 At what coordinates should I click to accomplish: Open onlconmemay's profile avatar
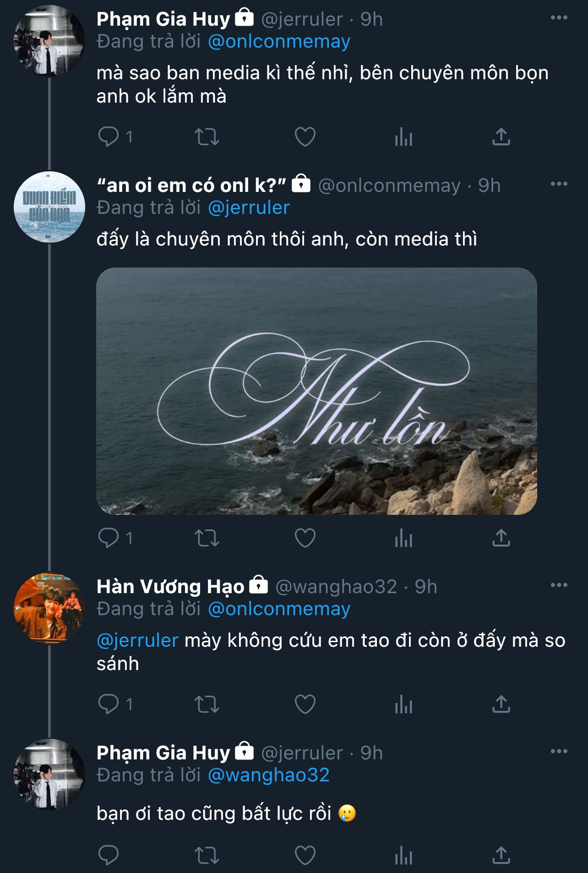point(49,207)
